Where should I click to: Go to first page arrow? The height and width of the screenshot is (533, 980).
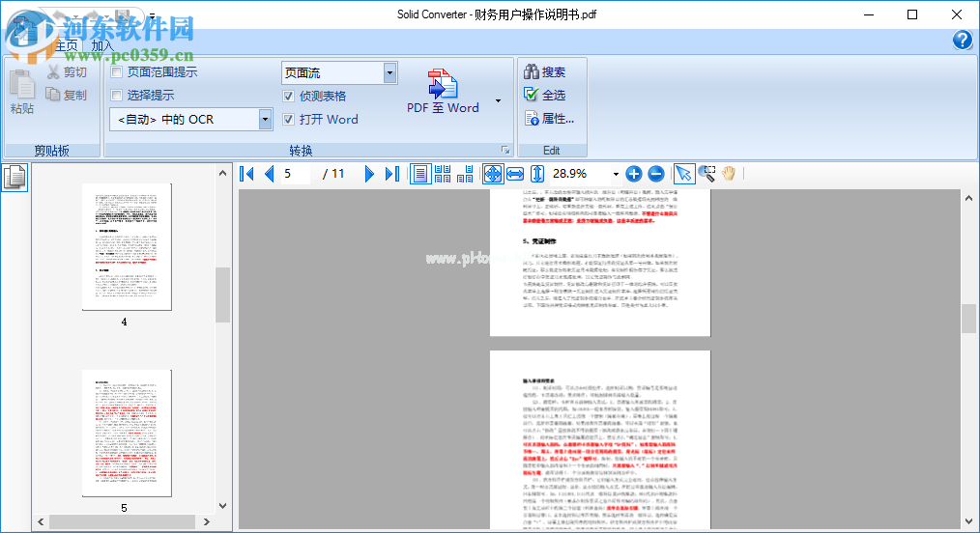coord(246,174)
